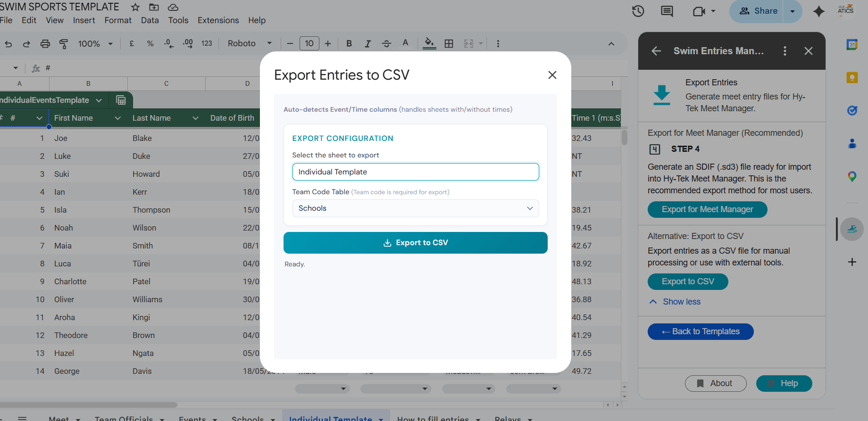Screen dimensions: 868x421
Task: Select the paint format roller icon
Action: [x=64, y=44]
